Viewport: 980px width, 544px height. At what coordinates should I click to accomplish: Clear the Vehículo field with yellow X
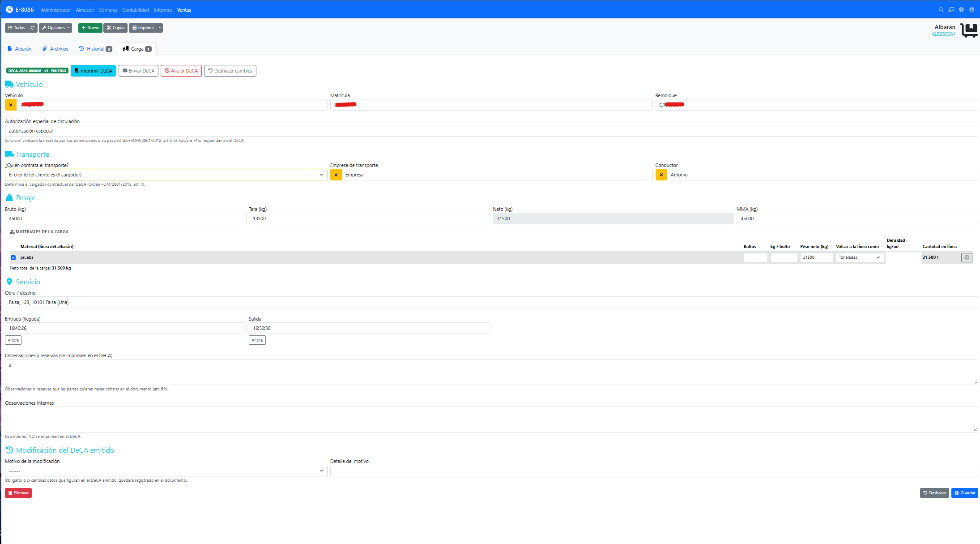[x=11, y=105]
